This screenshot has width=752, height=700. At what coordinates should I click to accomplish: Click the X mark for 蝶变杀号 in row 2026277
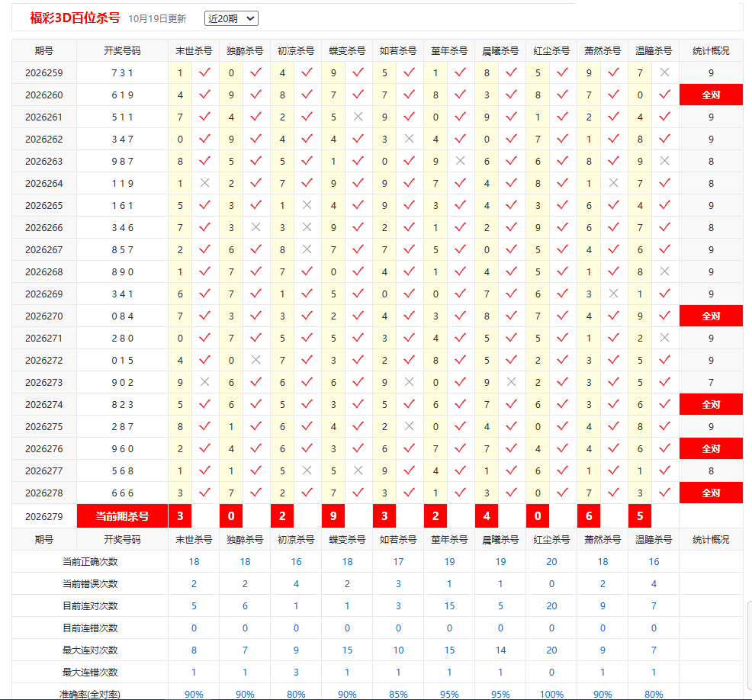(x=358, y=470)
